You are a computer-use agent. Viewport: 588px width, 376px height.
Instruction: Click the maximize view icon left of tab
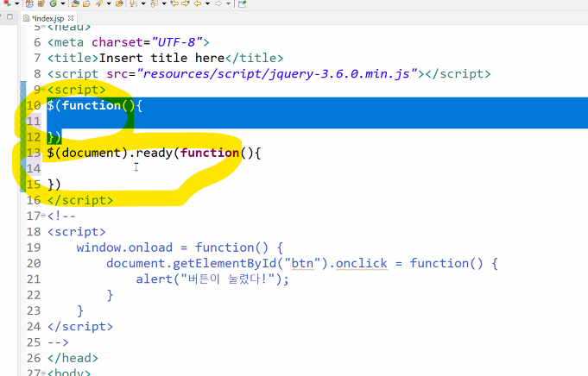point(9,16)
